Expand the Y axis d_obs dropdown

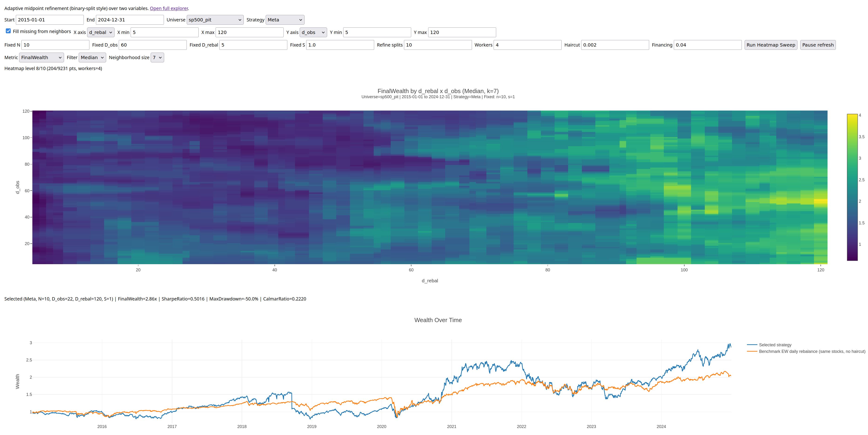coord(313,32)
